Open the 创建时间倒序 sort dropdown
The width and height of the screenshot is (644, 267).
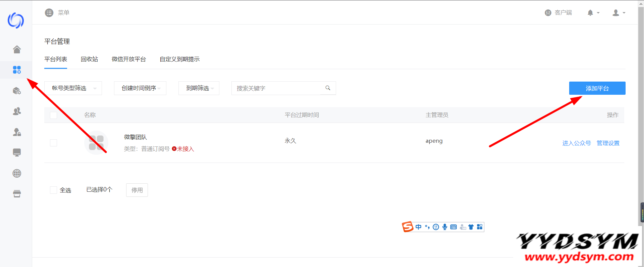140,88
